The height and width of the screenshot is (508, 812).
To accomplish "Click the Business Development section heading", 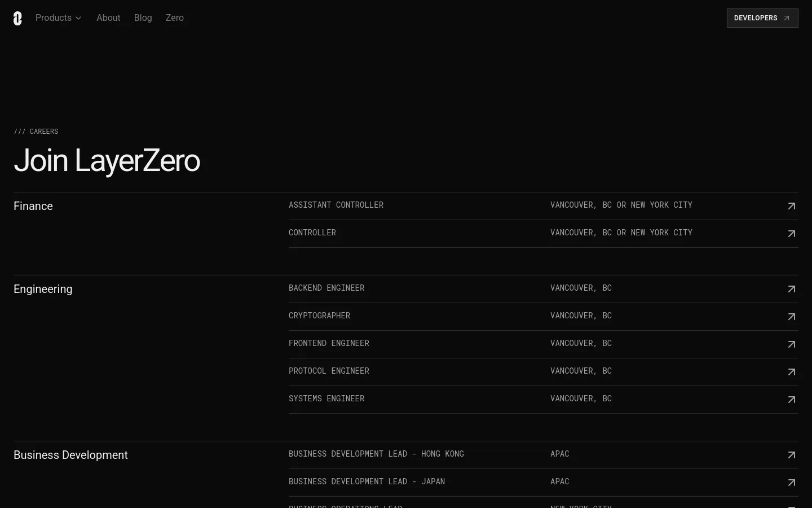I will pos(70,455).
